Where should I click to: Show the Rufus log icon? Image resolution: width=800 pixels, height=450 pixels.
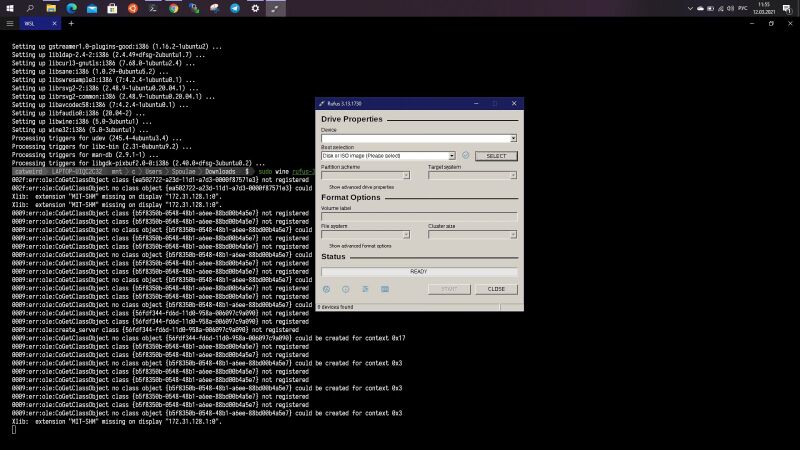point(385,289)
